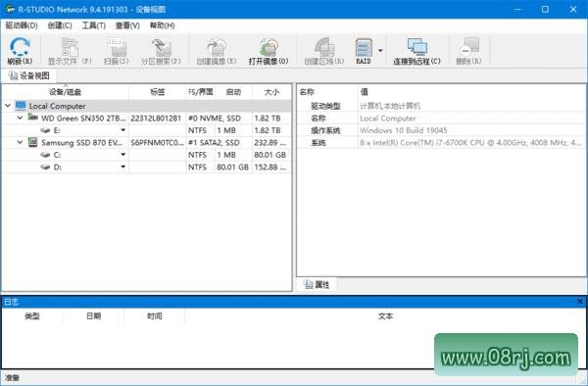Select the WD Green SN350 2TB drive
Image resolution: width=588 pixels, height=386 pixels.
pyautogui.click(x=147, y=118)
